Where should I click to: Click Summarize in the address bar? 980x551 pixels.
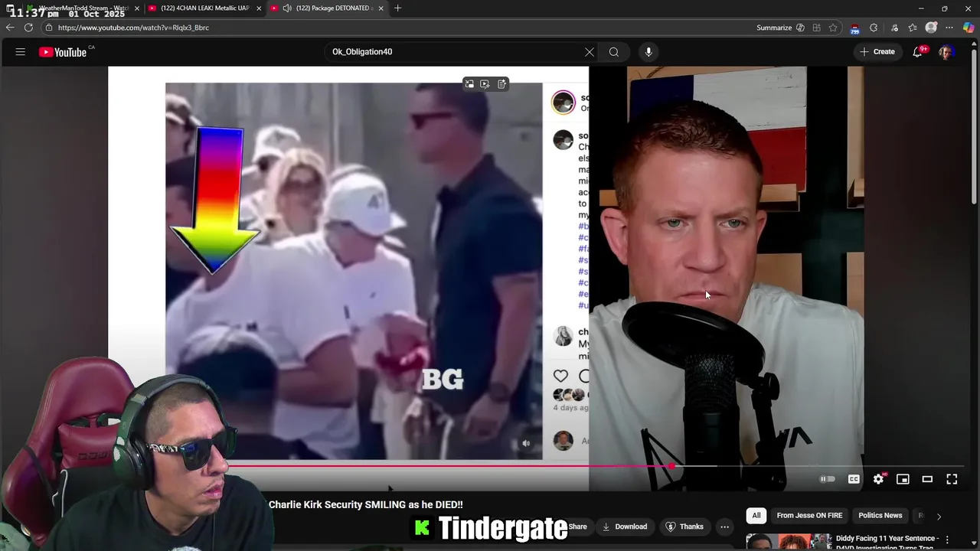coord(774,28)
